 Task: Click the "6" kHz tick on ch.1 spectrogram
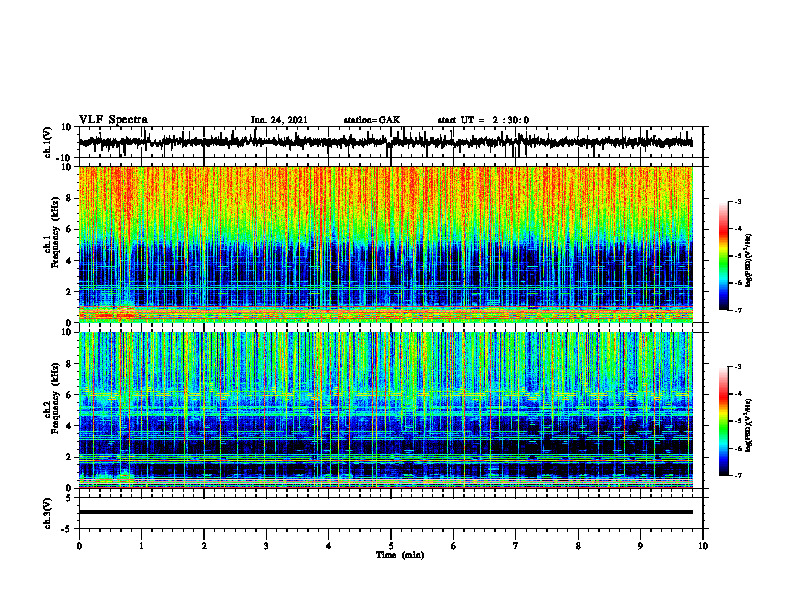click(69, 230)
